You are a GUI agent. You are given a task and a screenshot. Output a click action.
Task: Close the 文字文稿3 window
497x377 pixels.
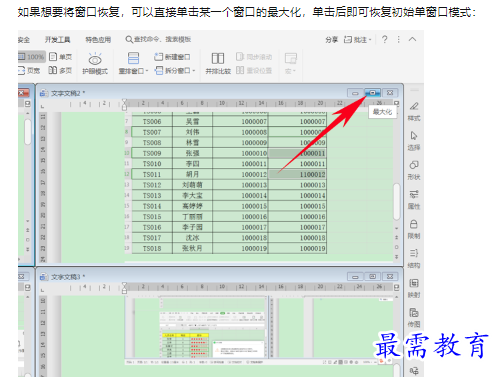click(x=390, y=276)
